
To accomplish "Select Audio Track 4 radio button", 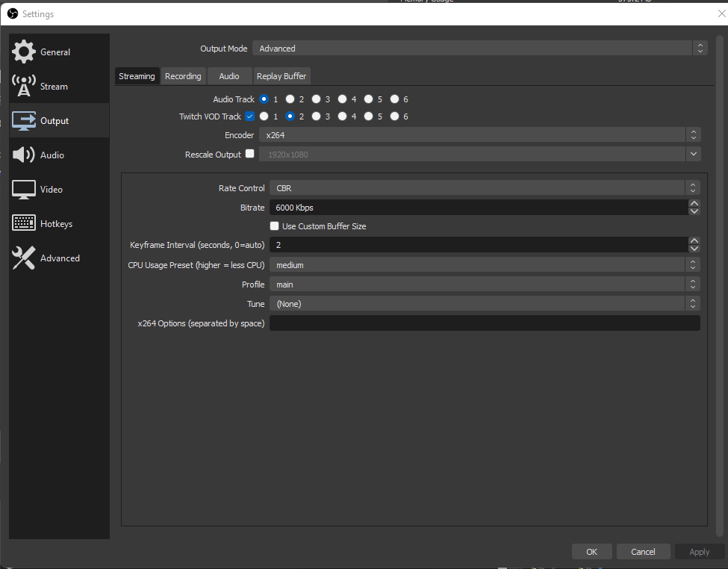I will point(342,99).
